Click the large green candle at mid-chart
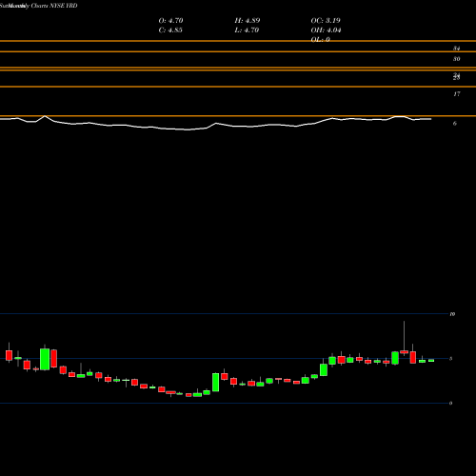Image resolution: width=476 pixels, height=476 pixels. click(216, 382)
